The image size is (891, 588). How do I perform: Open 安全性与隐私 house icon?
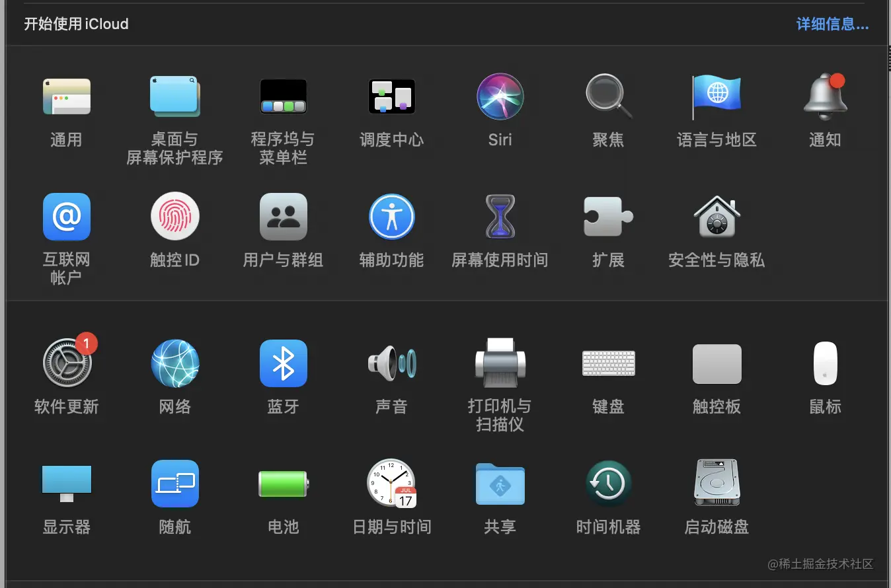(717, 217)
